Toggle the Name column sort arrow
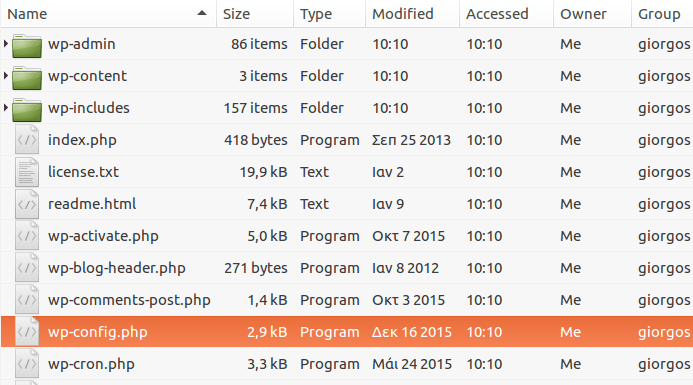Viewport: 693px width, 385px height. tap(202, 13)
